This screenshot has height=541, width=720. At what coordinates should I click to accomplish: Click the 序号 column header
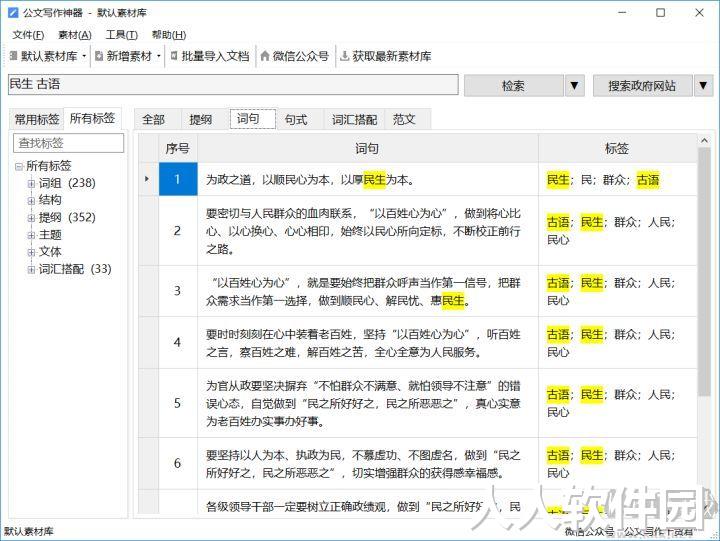(x=178, y=148)
